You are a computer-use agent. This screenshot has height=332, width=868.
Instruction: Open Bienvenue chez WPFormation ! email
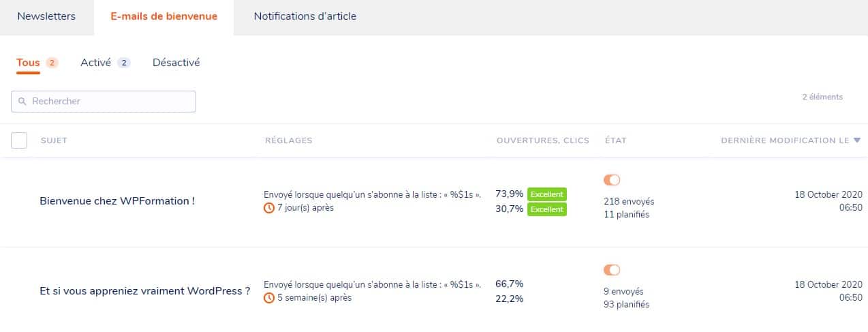(x=117, y=201)
